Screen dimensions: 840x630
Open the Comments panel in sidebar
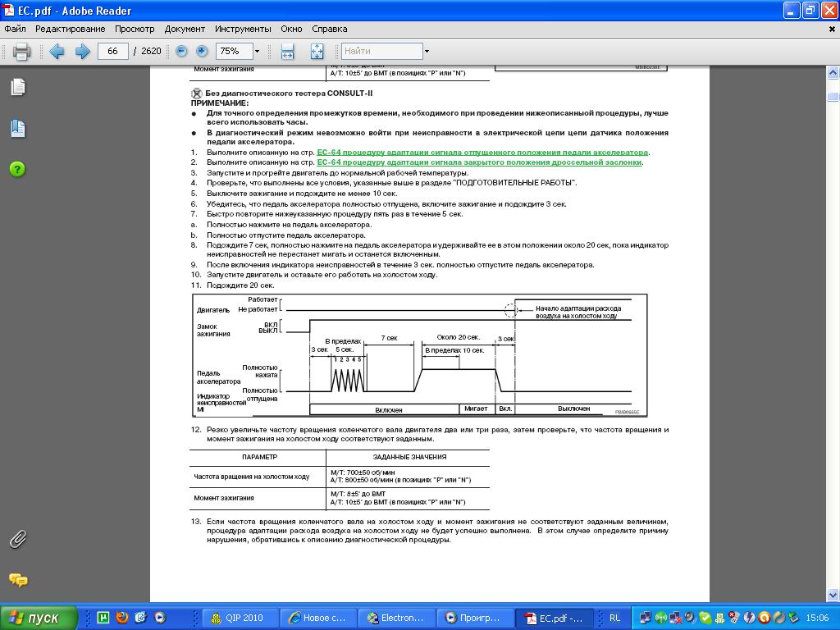point(17,580)
